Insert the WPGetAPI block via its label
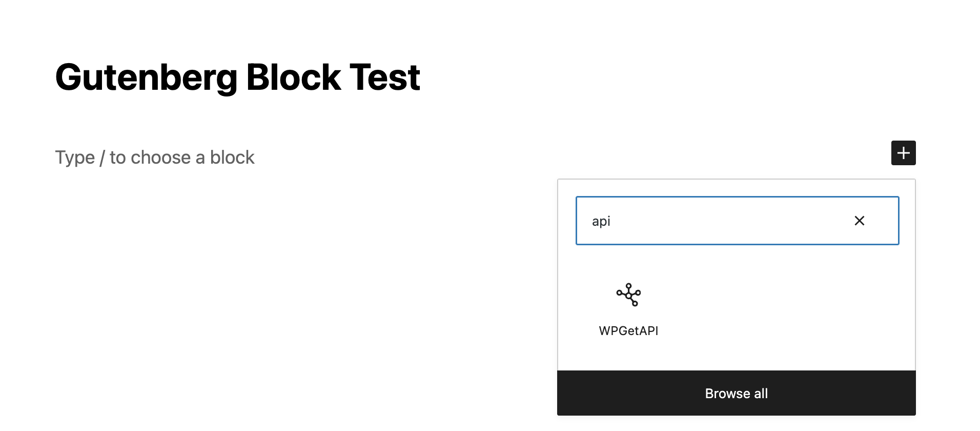This screenshot has width=980, height=431. (628, 331)
